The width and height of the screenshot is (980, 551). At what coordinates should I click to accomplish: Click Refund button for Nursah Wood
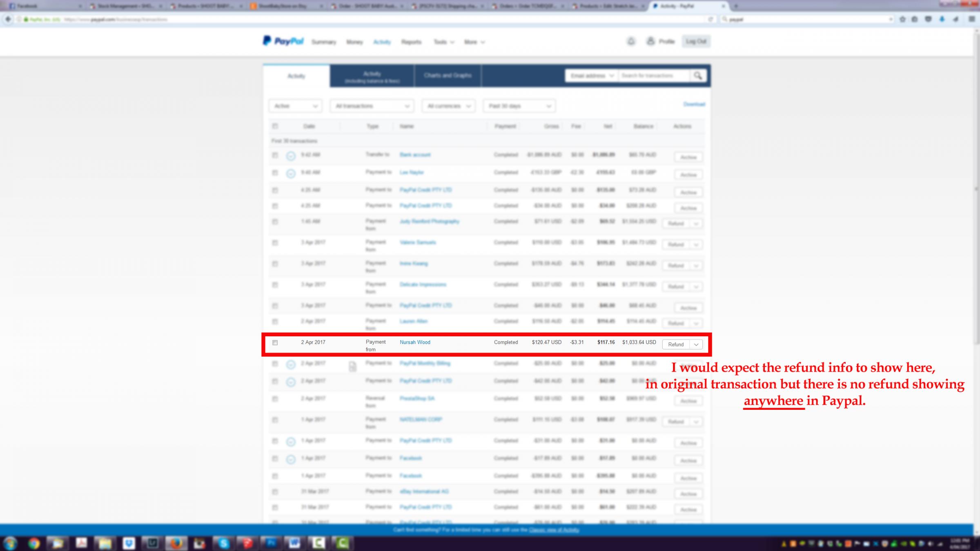coord(676,344)
